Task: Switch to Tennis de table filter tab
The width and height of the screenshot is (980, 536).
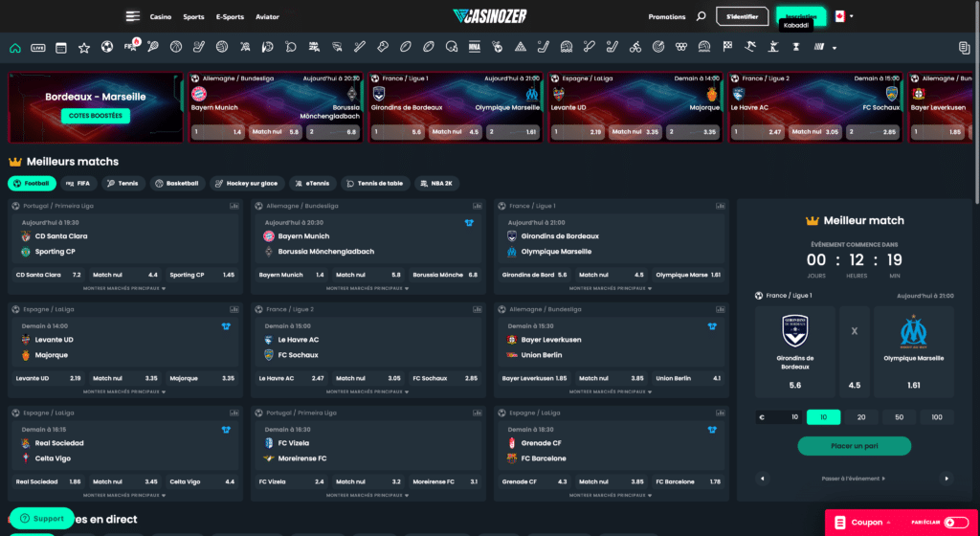Action: point(375,184)
